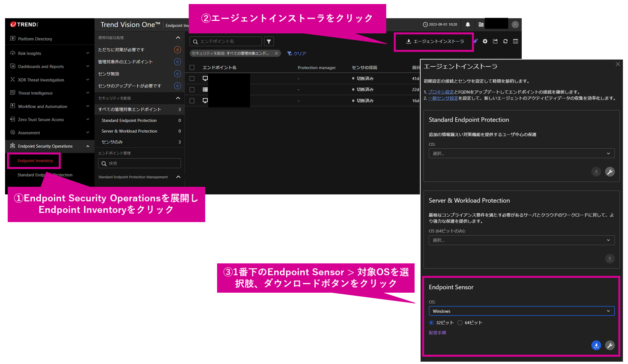Open the プロキシ設定 link
This screenshot has width=628, height=364.
[441, 92]
